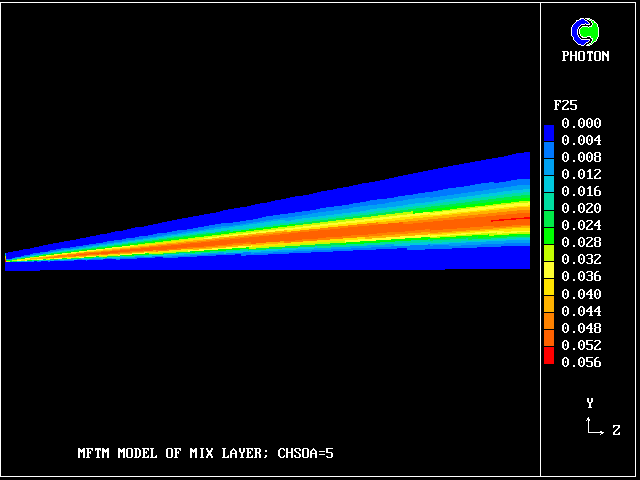Click the cyan swatch beside 0.016

(548, 191)
